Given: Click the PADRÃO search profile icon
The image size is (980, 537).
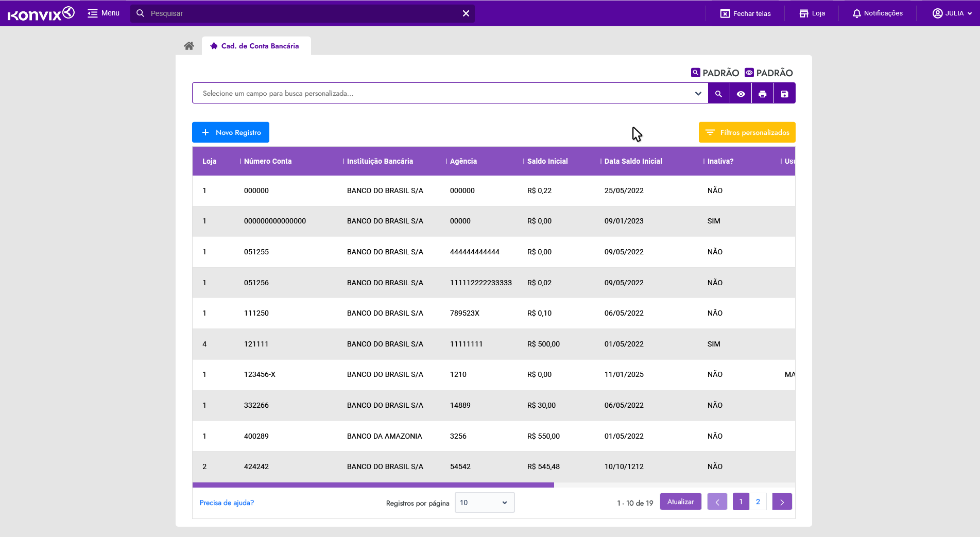Looking at the screenshot, I should click(696, 73).
